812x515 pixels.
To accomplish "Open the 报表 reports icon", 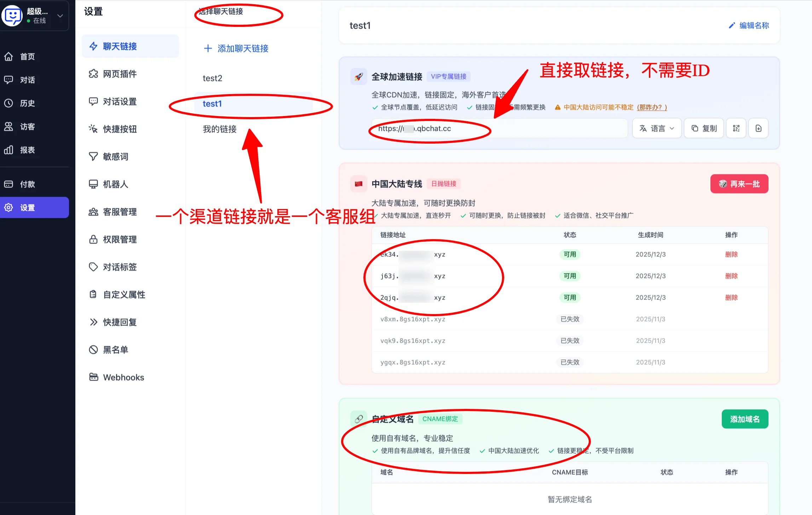I will pos(9,150).
